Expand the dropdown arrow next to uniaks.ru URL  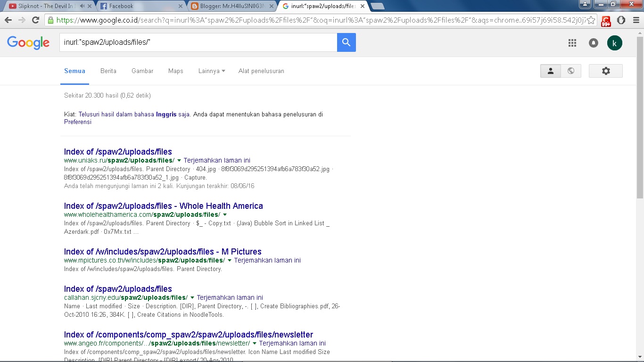(x=179, y=161)
